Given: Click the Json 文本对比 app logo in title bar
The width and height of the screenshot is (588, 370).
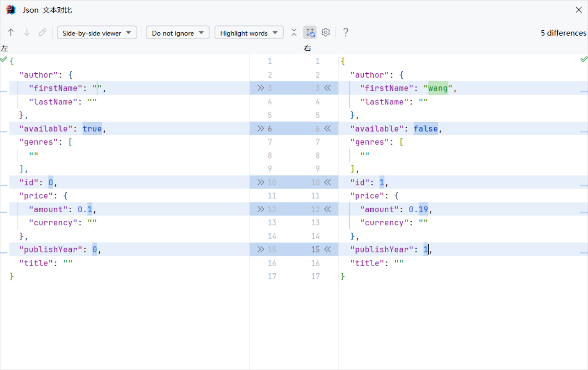Looking at the screenshot, I should click(x=10, y=10).
